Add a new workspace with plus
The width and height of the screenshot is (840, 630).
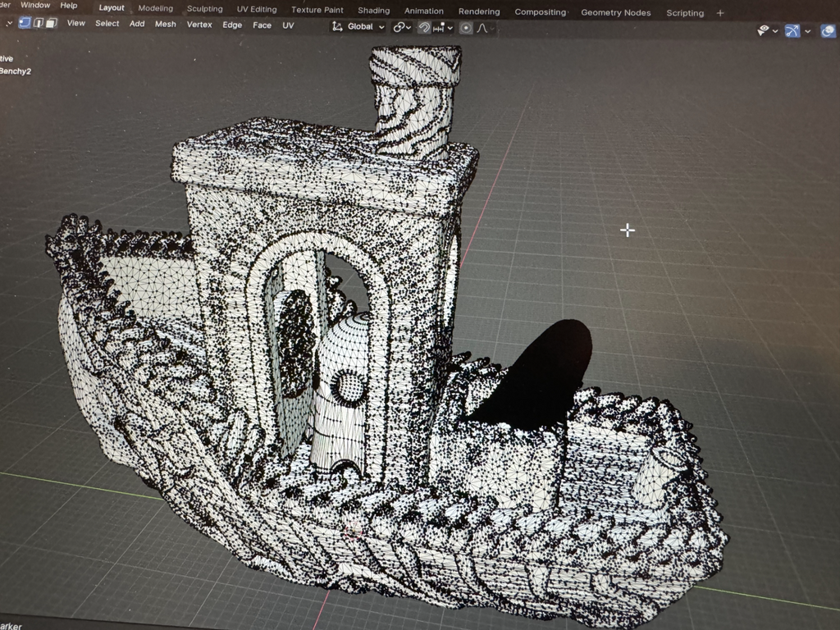[x=720, y=13]
